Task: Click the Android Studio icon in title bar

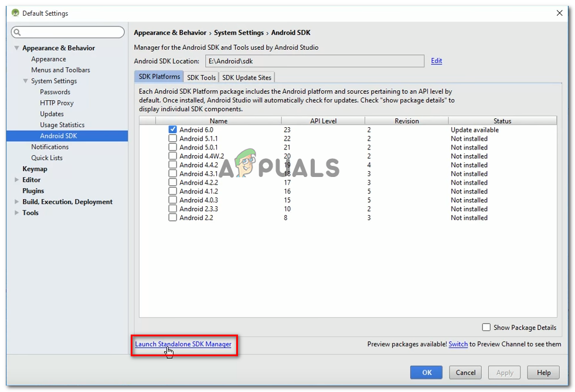Action: coord(15,13)
